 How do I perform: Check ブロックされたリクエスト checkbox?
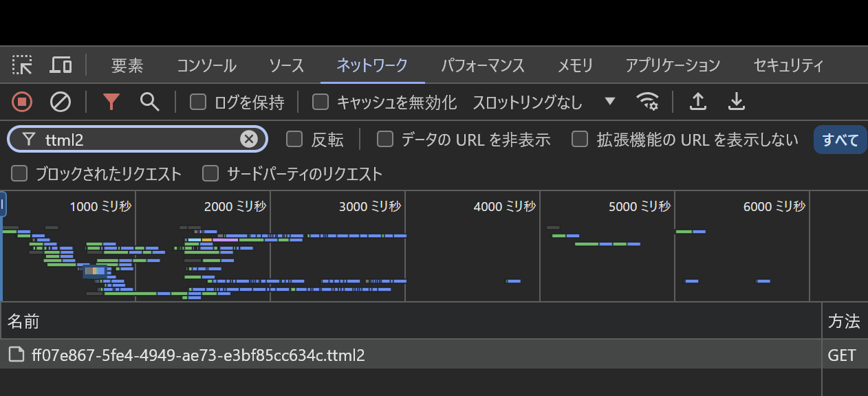[x=19, y=173]
